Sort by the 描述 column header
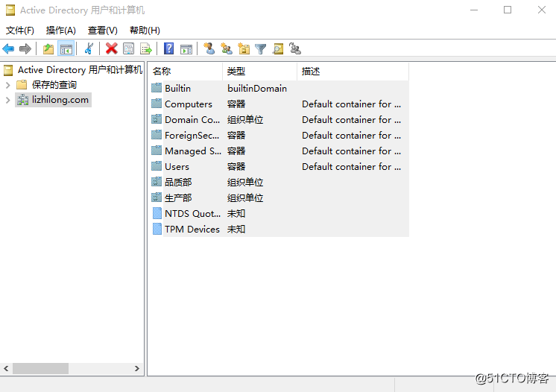Screen dimensions: 556x392 coord(353,72)
